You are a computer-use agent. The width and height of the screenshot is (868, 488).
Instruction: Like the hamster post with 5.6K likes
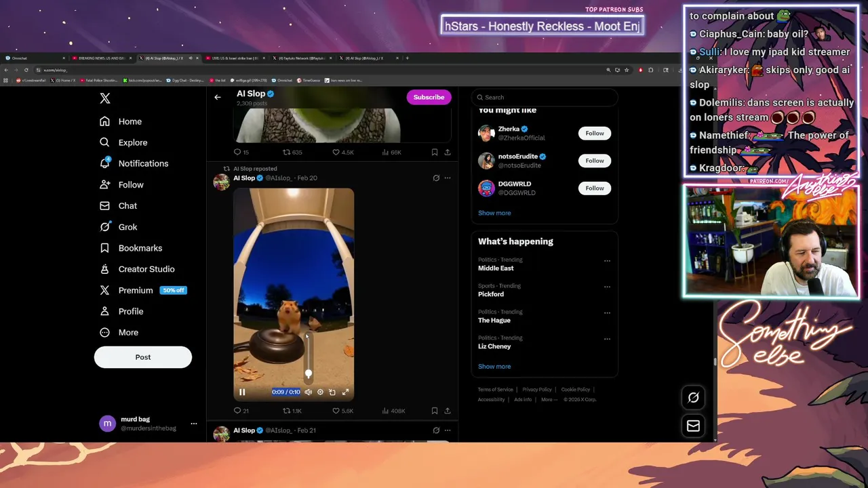[343, 411]
